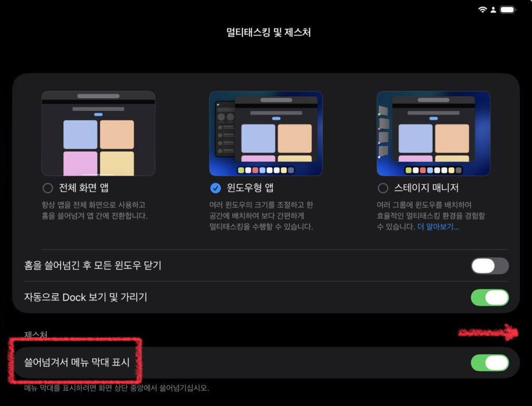The image size is (532, 406).
Task: Tap the 스테이지 매니저 label text
Action: (x=426, y=187)
